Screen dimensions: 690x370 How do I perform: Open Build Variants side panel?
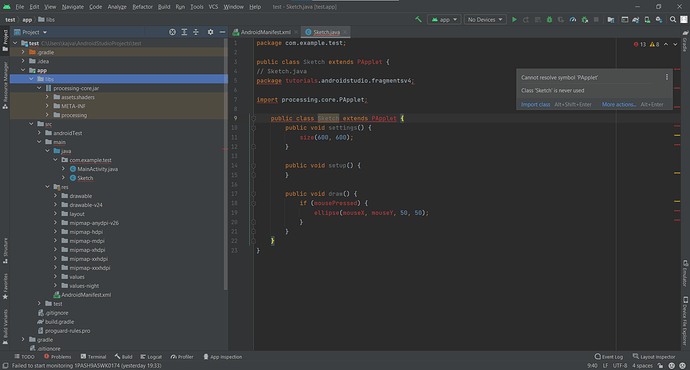(x=5, y=326)
